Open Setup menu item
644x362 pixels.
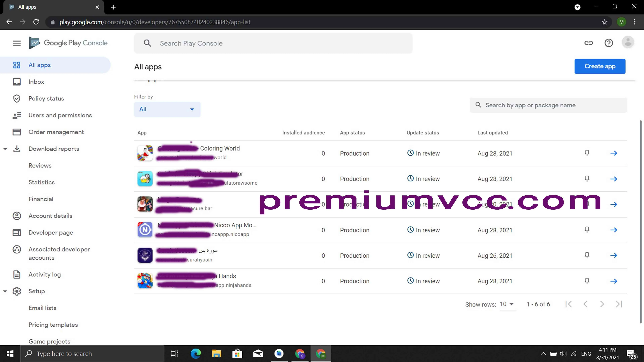tap(36, 291)
